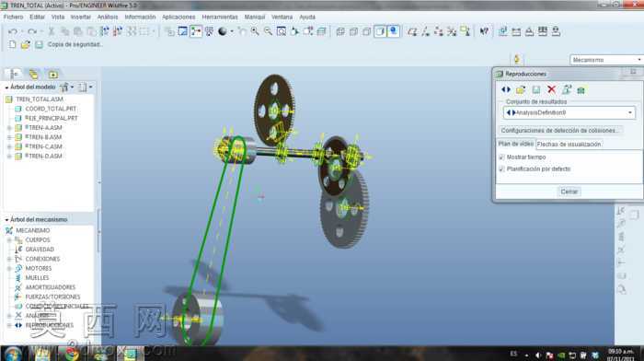Open the Herramientas menu
This screenshot has height=361, width=644.
220,17
